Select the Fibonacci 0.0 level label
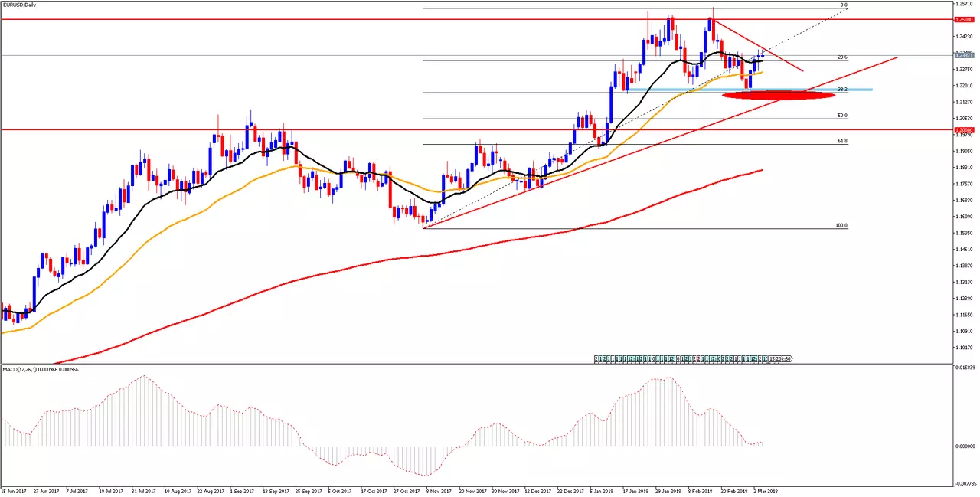Screen dimensions: 980x497 [844, 5]
